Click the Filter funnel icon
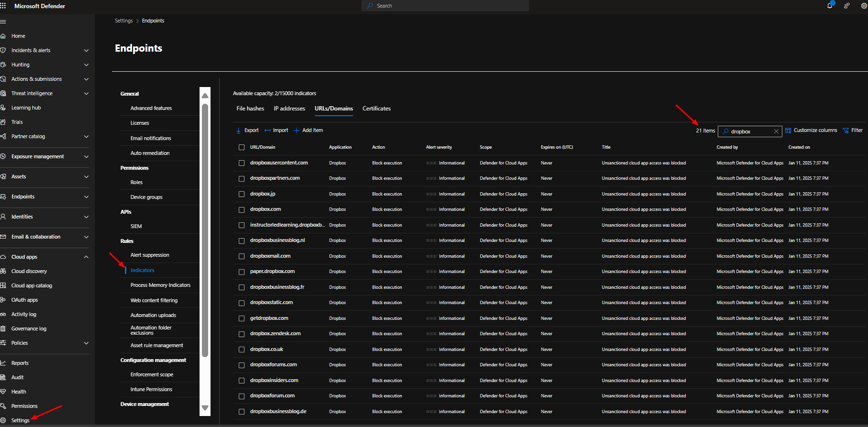868x427 pixels. tap(846, 131)
